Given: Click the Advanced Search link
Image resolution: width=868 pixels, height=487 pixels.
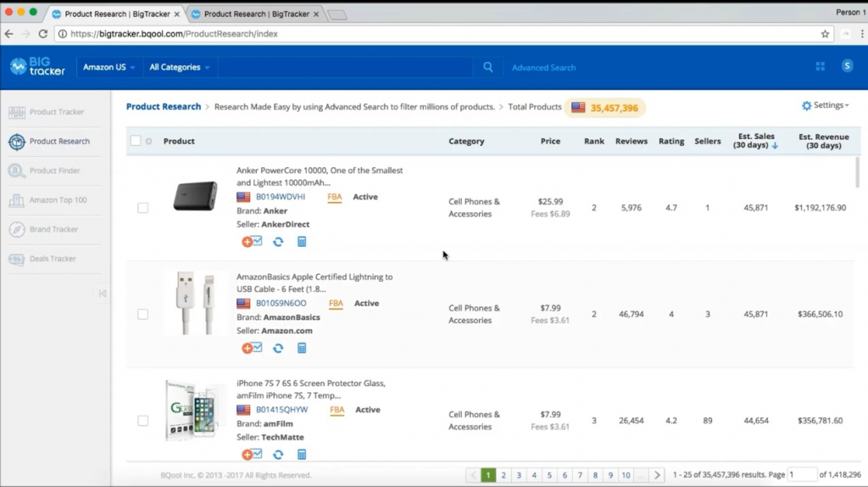Looking at the screenshot, I should 543,68.
